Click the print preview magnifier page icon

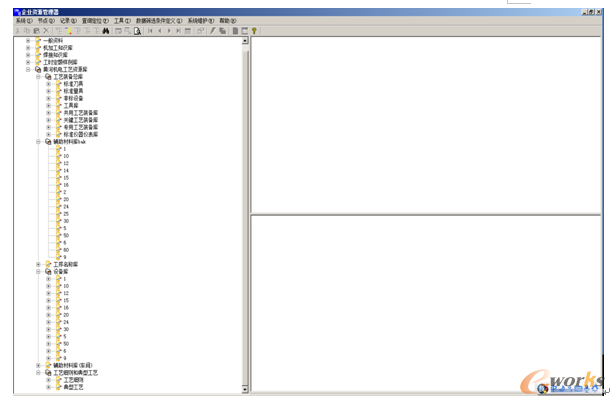pos(127,30)
